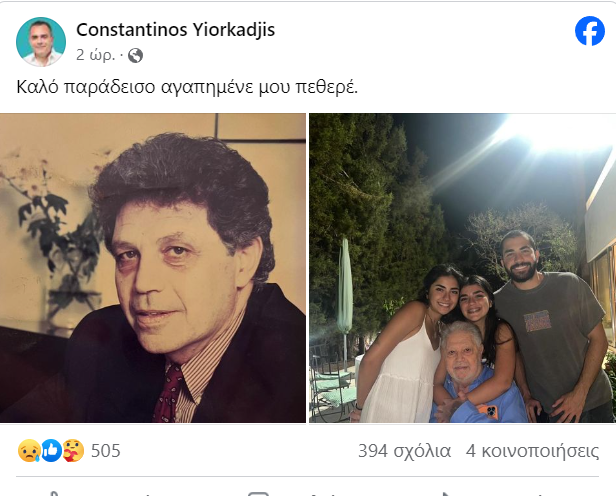Open the 505 reactions count
Screen dimensions: 616x501
point(106,451)
